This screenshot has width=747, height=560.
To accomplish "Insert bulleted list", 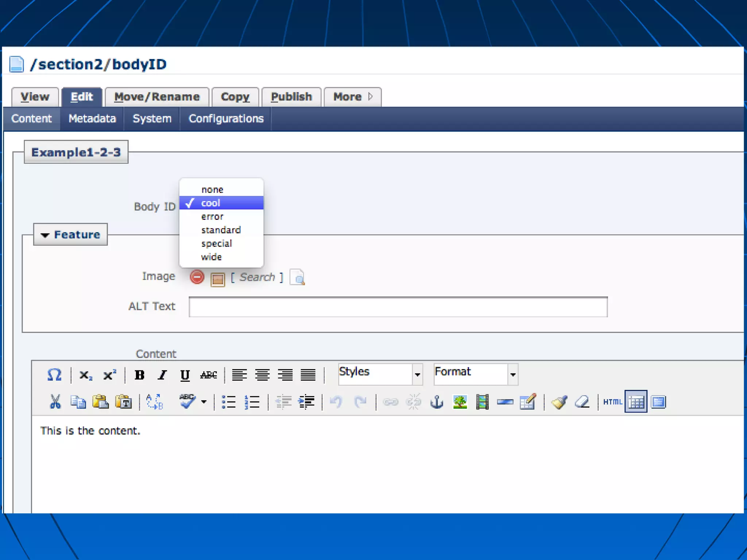I will (229, 402).
